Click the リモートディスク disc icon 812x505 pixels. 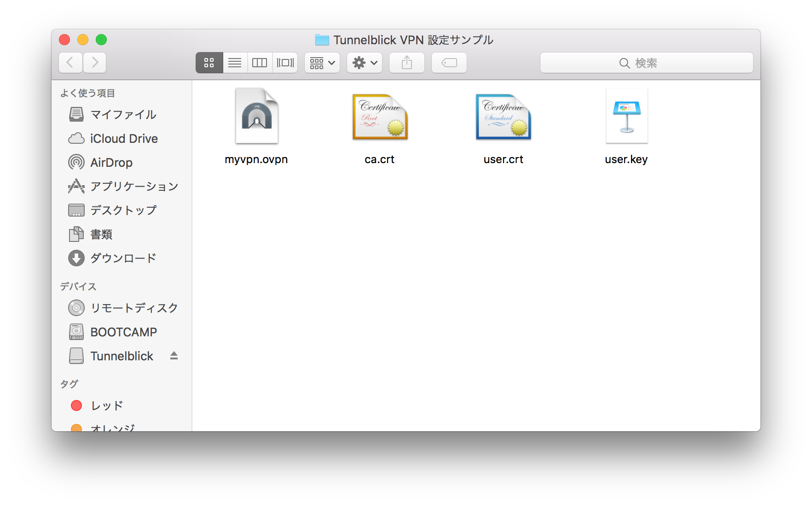tap(76, 308)
